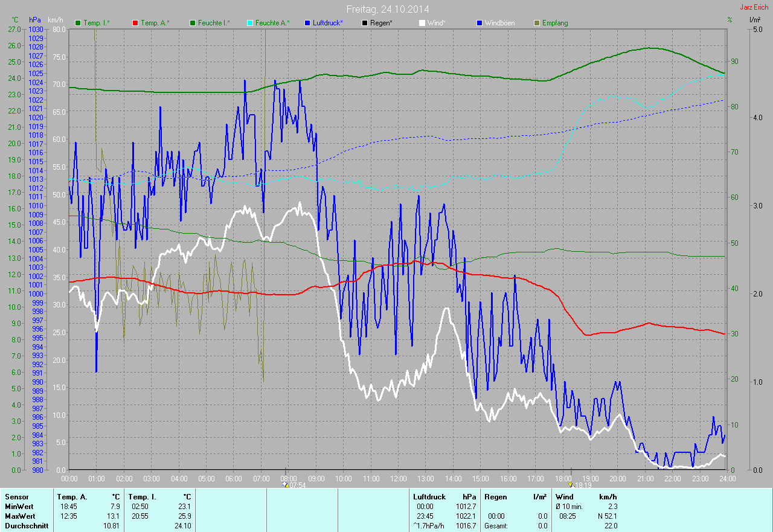
Task: Click the Sensor header in the summary table
Action: pyautogui.click(x=16, y=497)
